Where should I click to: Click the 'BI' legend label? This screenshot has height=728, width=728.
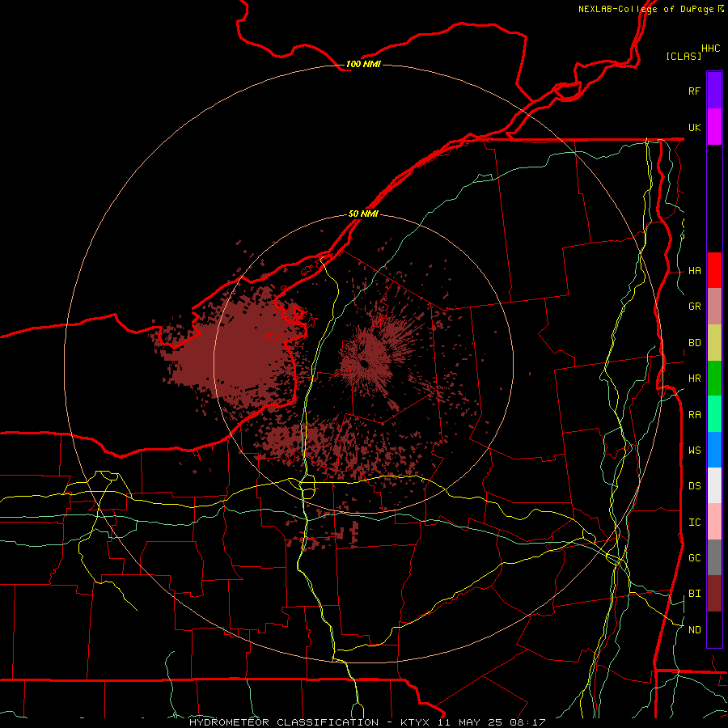(694, 594)
